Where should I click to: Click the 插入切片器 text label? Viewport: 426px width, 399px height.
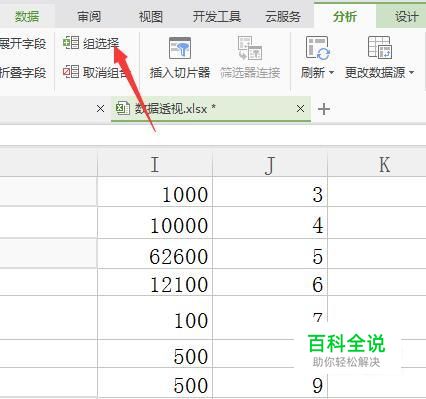pyautogui.click(x=180, y=72)
